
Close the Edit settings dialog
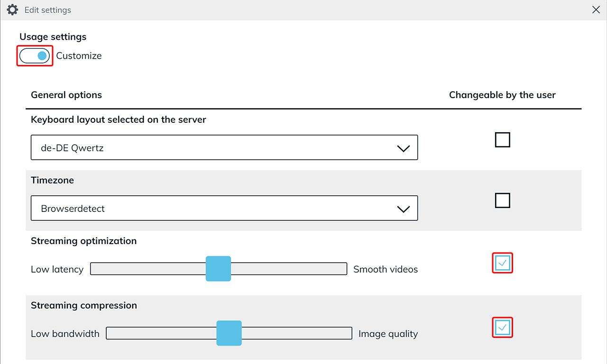[596, 10]
